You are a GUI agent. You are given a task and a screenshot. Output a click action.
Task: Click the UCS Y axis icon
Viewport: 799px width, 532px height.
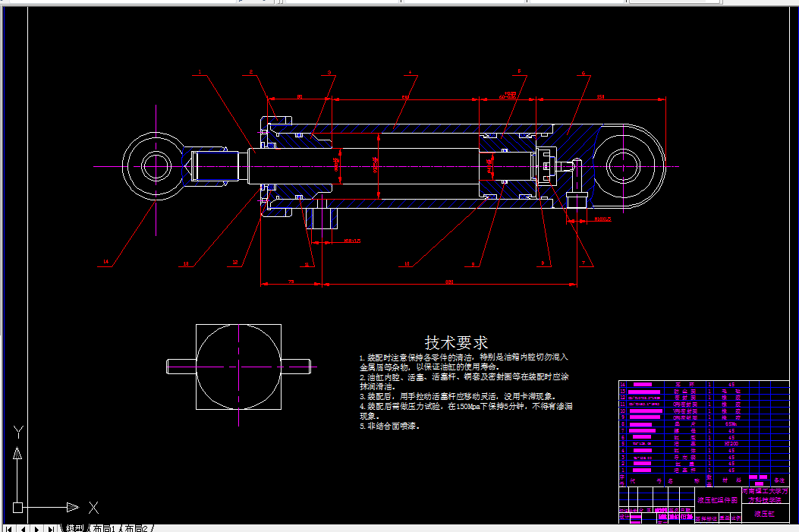coord(18,432)
